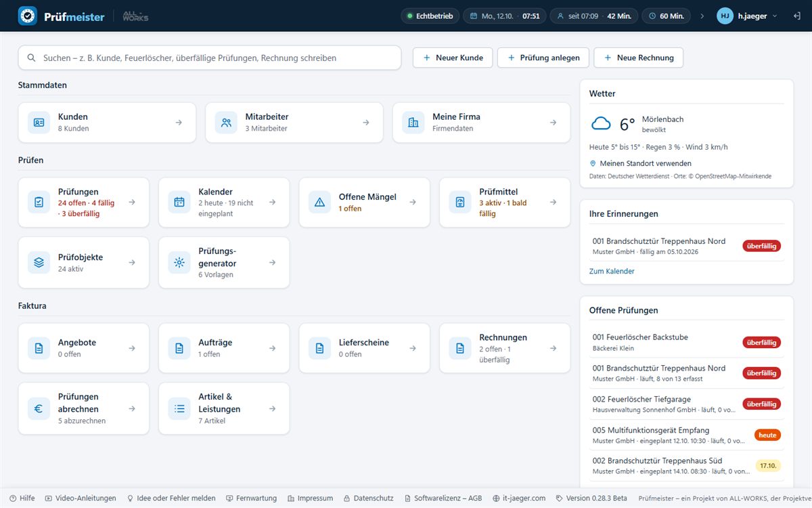812x508 pixels.
Task: Click the weather cloud icon
Action: click(601, 124)
